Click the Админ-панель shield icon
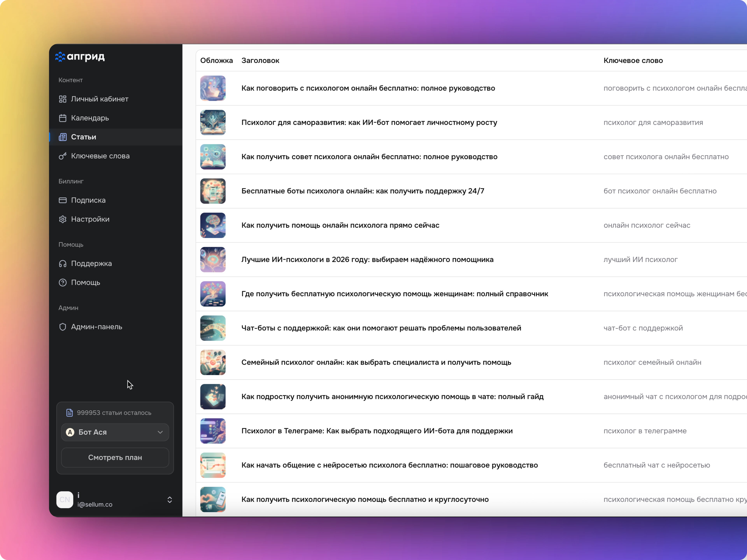 (x=62, y=327)
